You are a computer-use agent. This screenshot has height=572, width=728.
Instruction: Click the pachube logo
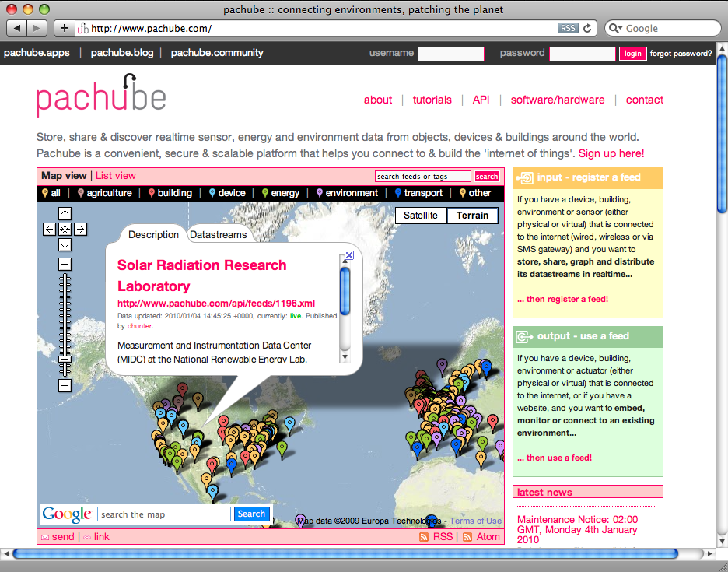pos(101,96)
